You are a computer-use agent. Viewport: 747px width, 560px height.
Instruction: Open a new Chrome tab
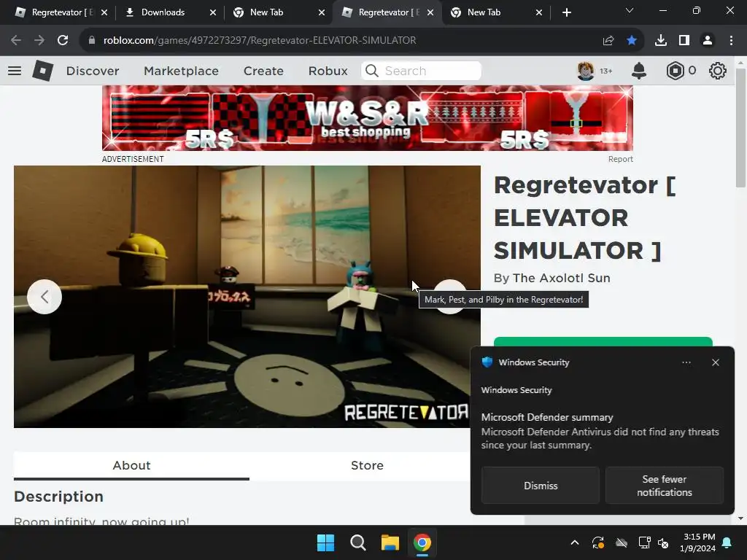(566, 12)
